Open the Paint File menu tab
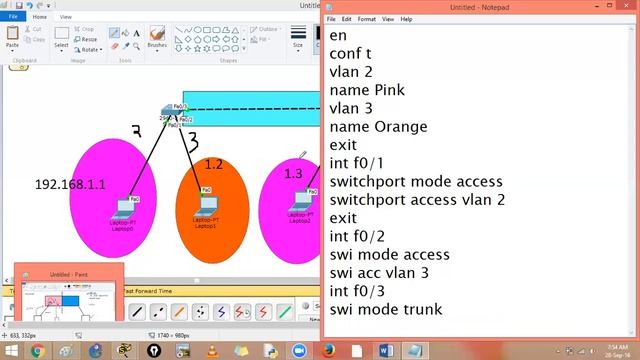 pos(13,17)
